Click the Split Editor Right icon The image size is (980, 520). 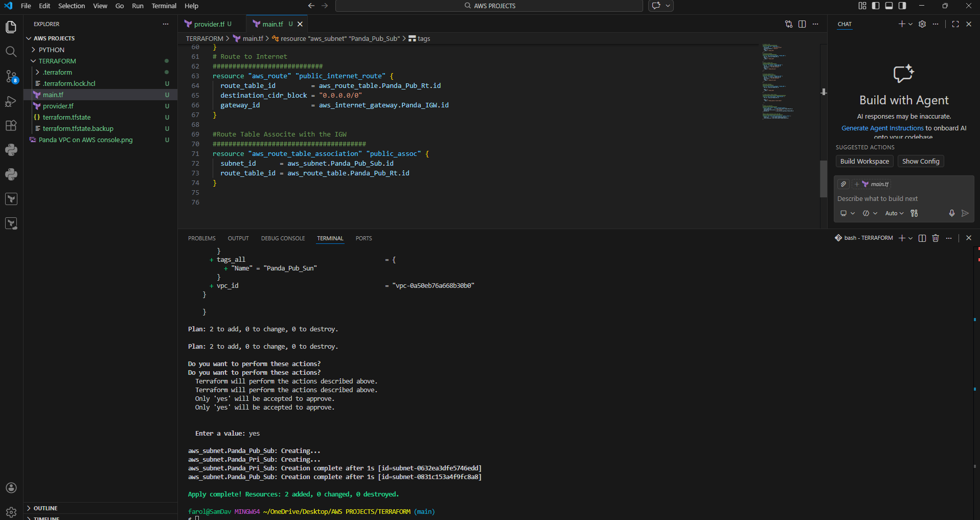[802, 24]
